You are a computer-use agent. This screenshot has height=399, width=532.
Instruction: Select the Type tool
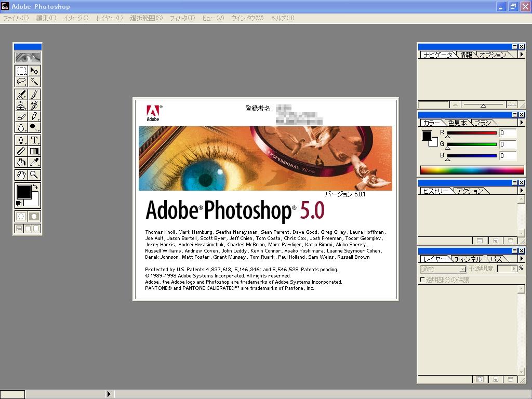point(34,140)
